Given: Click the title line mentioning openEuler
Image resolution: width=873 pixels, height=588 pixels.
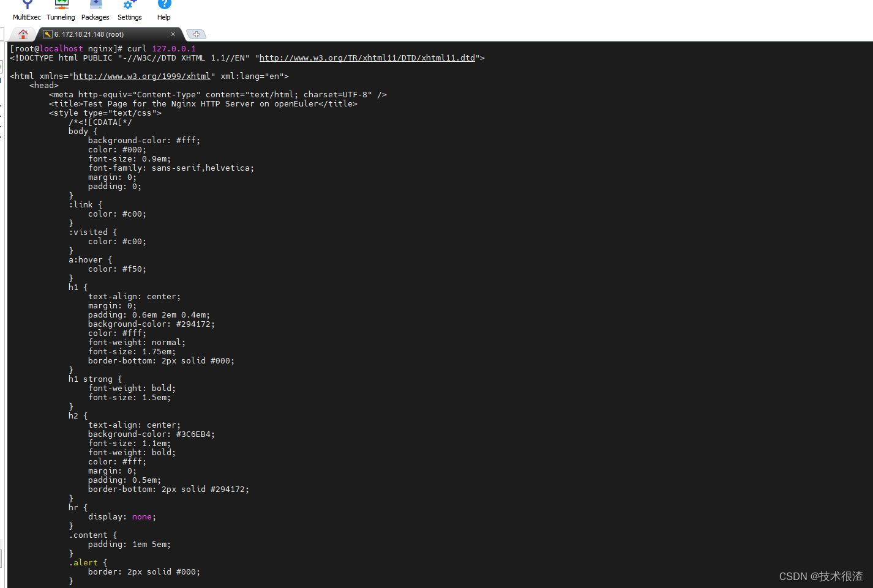Looking at the screenshot, I should pos(203,104).
